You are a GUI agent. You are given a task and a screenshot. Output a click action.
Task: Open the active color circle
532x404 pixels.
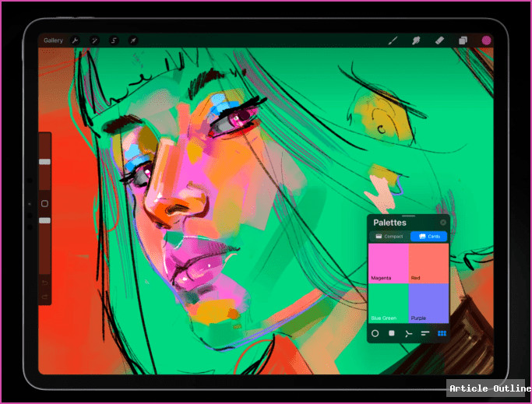pyautogui.click(x=486, y=40)
